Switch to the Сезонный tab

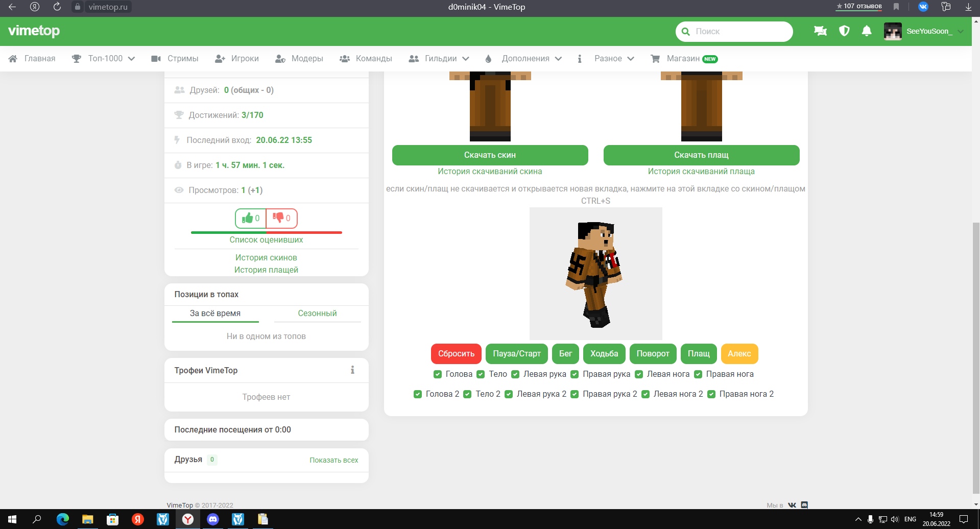(x=317, y=314)
